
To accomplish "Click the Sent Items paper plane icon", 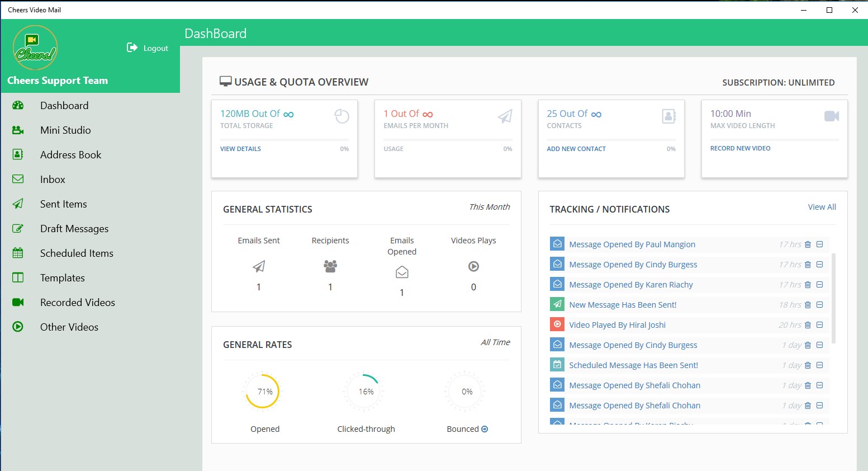I will (18, 204).
